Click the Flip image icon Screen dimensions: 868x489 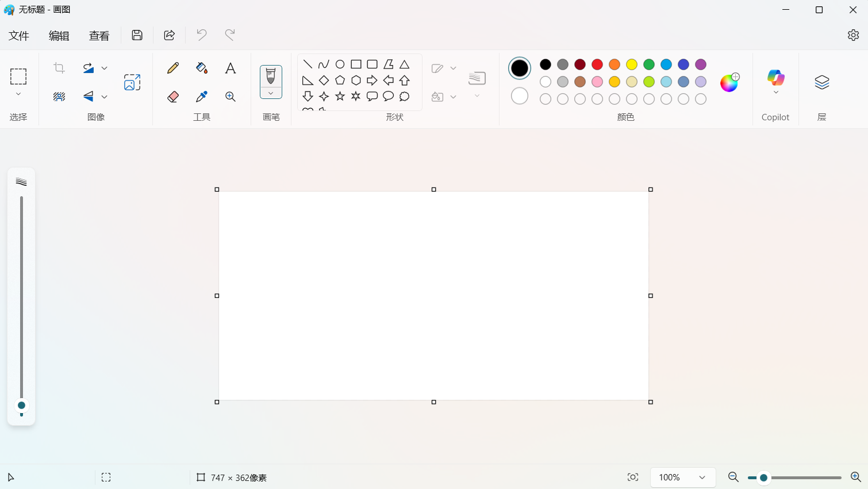(x=88, y=97)
